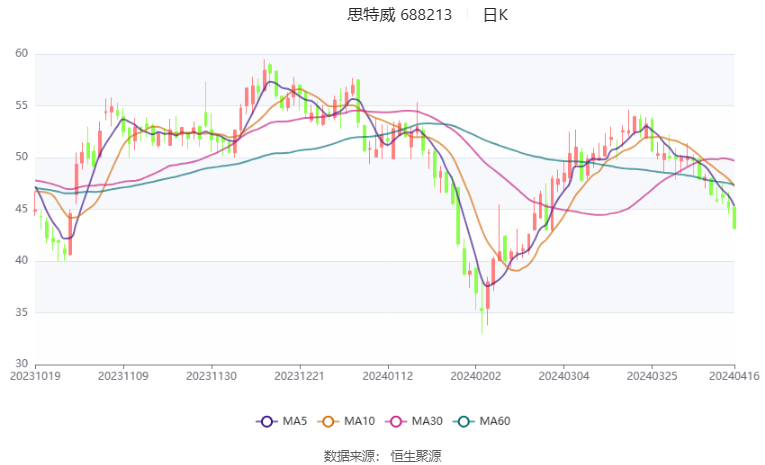765x465 pixels.
Task: Select the 20240202 date on the x-axis
Action: [x=475, y=376]
